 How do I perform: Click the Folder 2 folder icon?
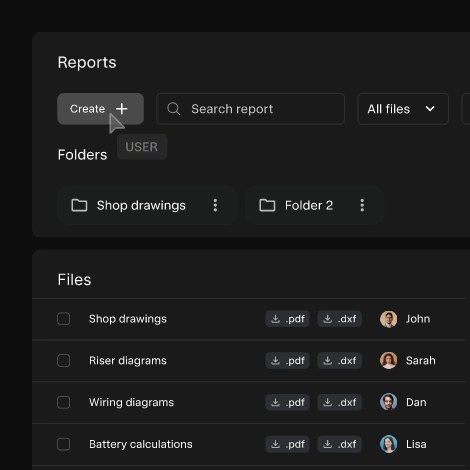[267, 205]
